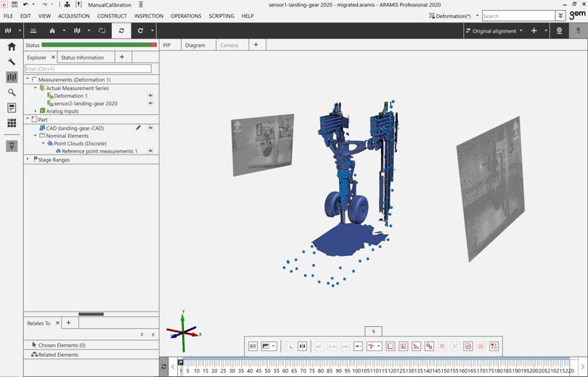Click the camera icon in top-right toolbar
Viewport: 588px width, 377px height.
click(559, 31)
